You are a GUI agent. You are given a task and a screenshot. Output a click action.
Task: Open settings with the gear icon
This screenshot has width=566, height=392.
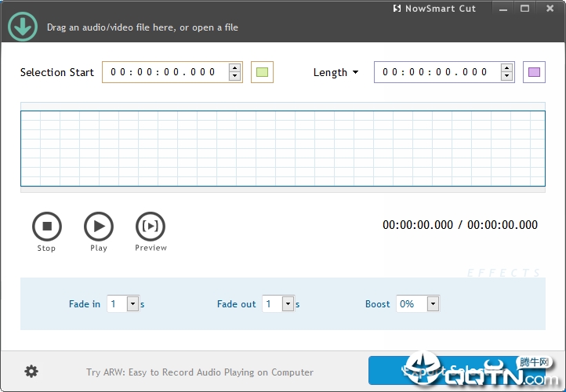31,372
